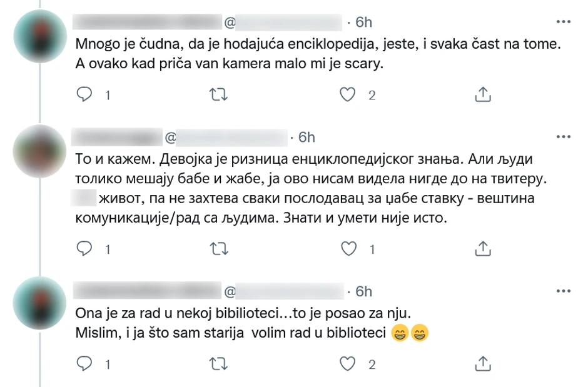Open the bottom tweet author's avatar

pos(39,301)
